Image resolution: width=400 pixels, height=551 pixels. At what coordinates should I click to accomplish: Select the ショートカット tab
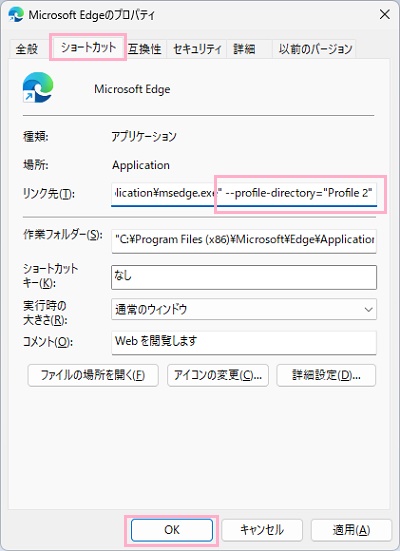coord(88,47)
